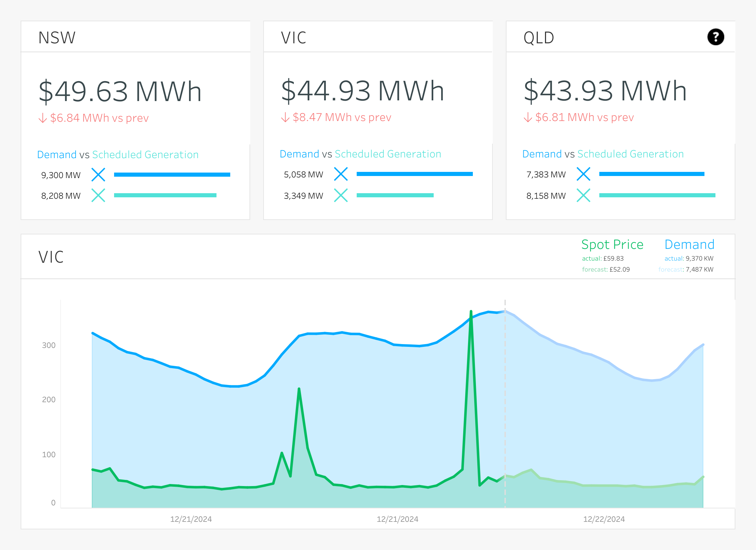The height and width of the screenshot is (550, 756).
Task: Click the $8.47 MWh vs prev text
Action: tap(342, 117)
